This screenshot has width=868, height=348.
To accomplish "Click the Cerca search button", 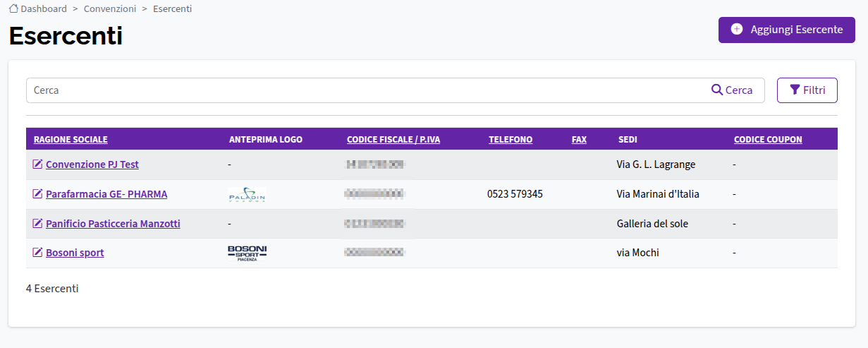I will [732, 90].
